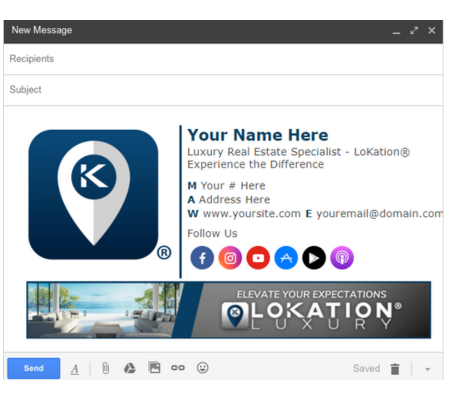This screenshot has width=450, height=400.
Task: Open the emoji picker smiley icon
Action: 203,368
